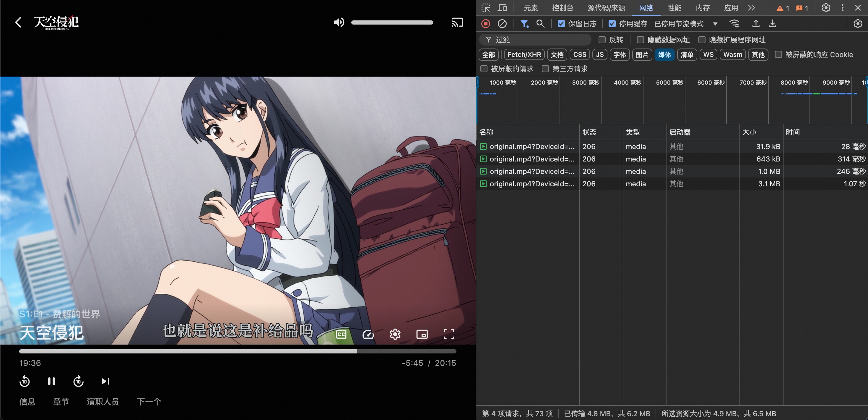Cast video with the cast icon
The width and height of the screenshot is (868, 420).
point(457,22)
